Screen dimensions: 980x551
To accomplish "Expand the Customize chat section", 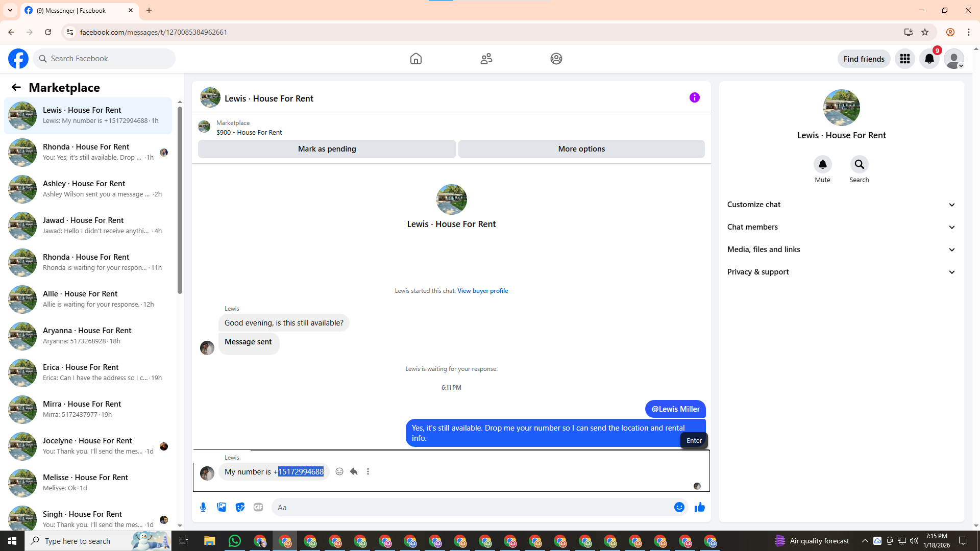I will tap(841, 205).
